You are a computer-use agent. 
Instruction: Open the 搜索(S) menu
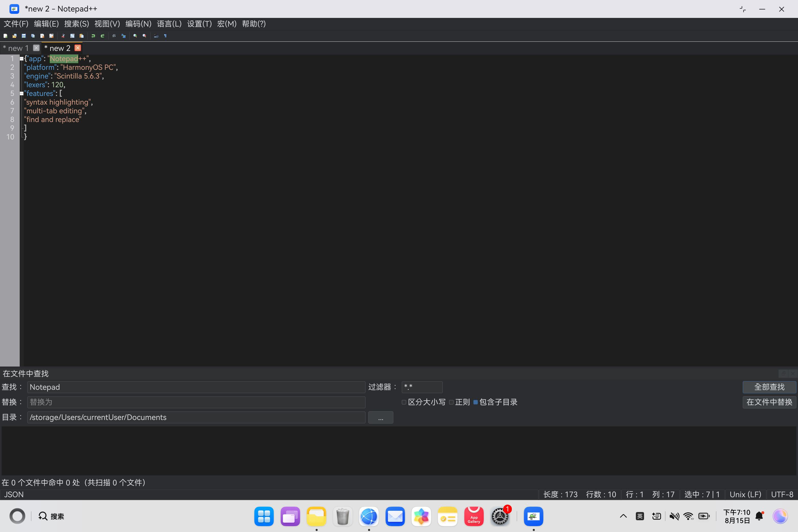(77, 24)
